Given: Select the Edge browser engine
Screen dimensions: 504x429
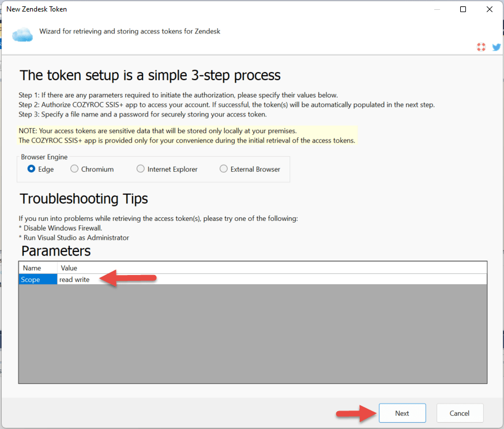Looking at the screenshot, I should (x=40, y=169).
